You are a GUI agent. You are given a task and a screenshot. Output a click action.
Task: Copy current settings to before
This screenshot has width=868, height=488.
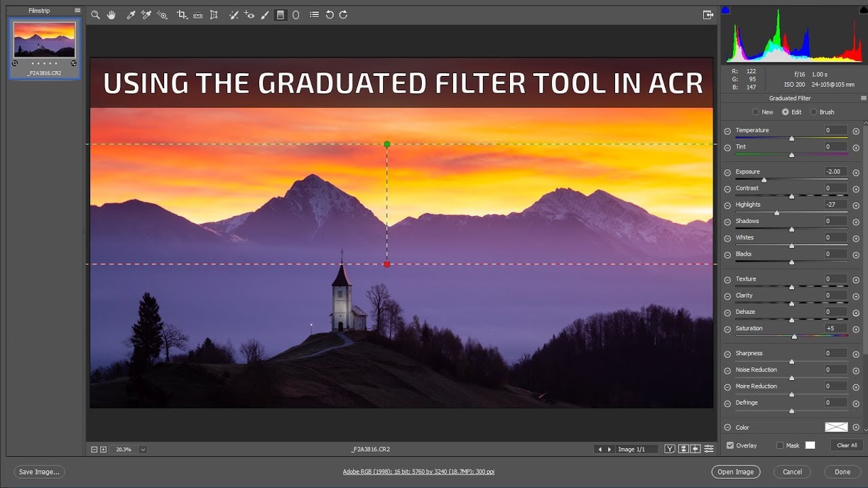pos(696,449)
